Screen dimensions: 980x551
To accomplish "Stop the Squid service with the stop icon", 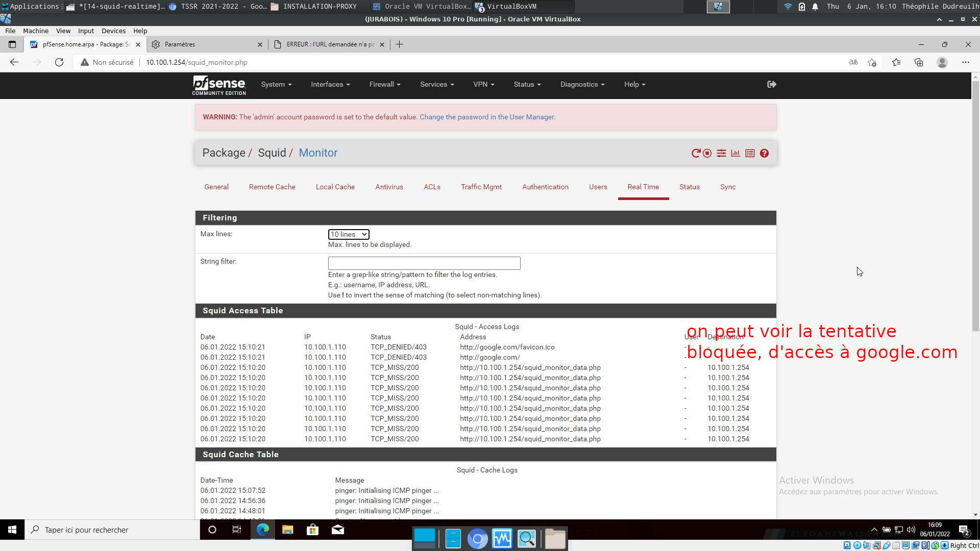I will (707, 153).
